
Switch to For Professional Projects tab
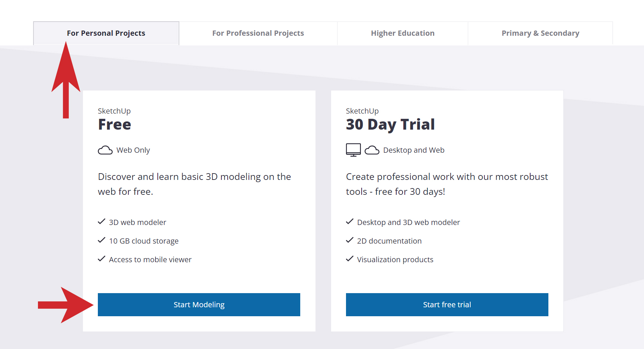point(258,33)
